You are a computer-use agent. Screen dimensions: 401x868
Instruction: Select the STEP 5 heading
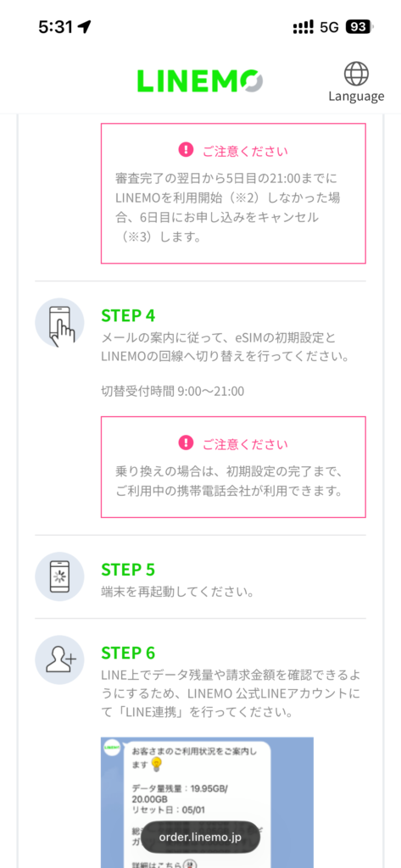(129, 570)
